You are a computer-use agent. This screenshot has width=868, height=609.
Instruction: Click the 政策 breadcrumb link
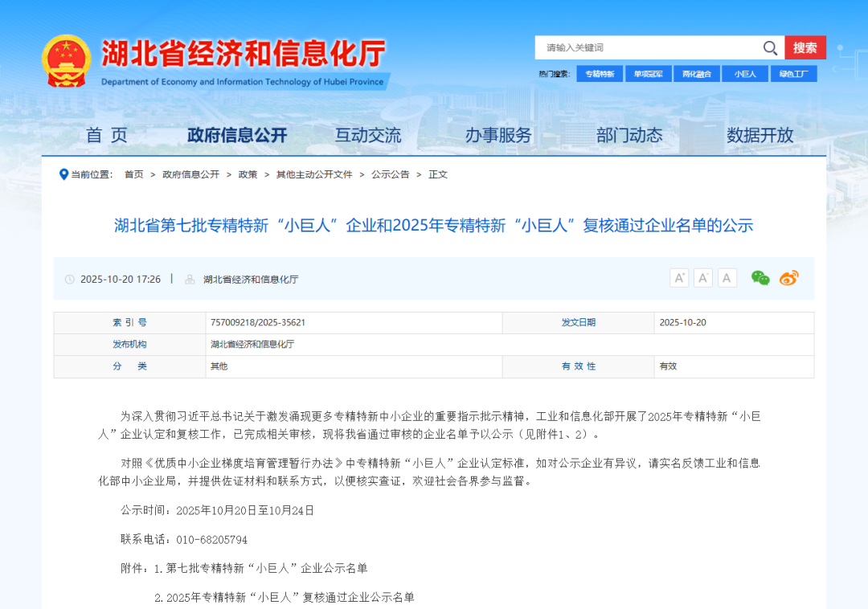(x=248, y=174)
